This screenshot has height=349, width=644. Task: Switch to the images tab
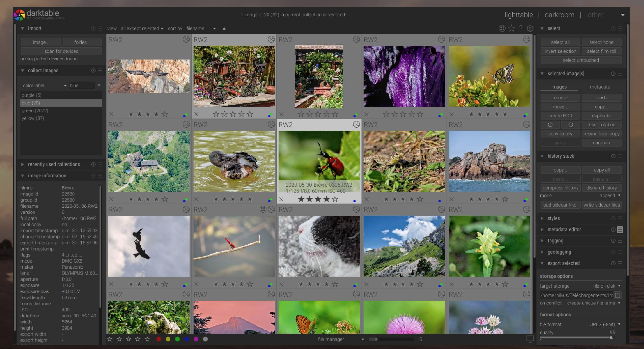click(559, 87)
